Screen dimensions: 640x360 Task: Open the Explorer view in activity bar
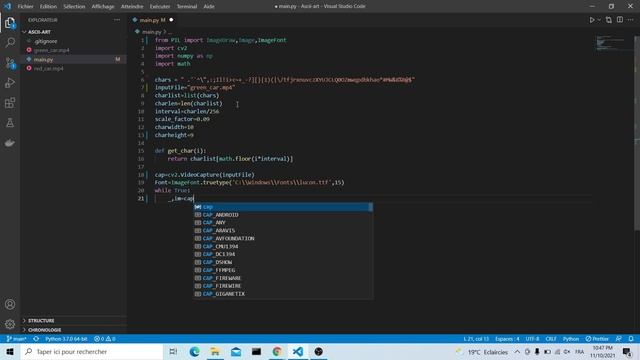[10, 23]
